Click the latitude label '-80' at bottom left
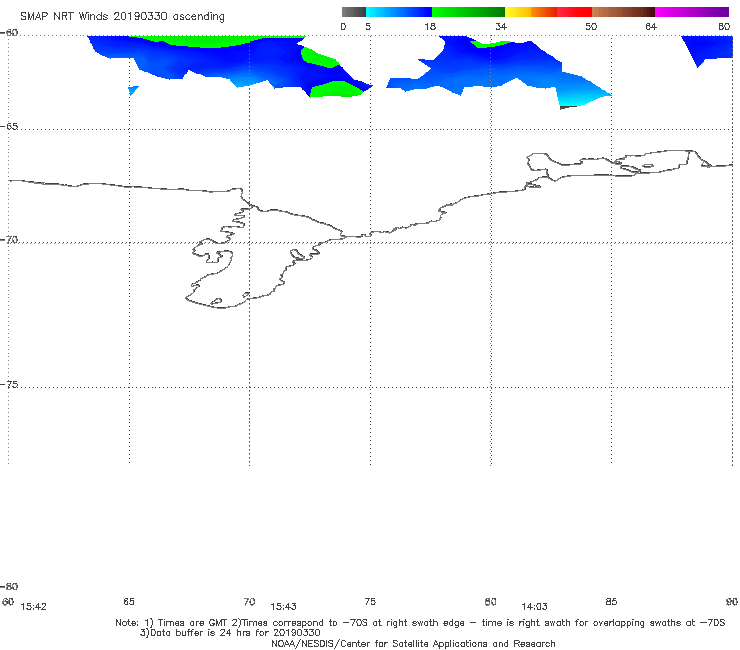The width and height of the screenshot is (740, 650). click(x=9, y=586)
